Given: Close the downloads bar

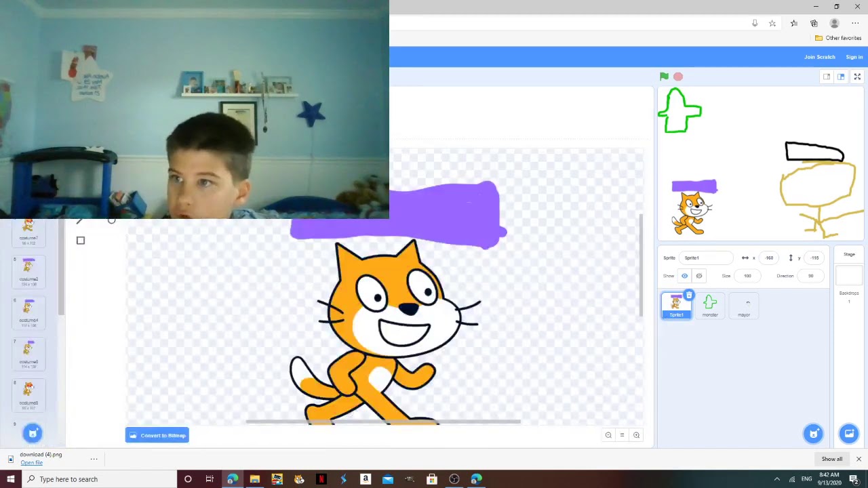Looking at the screenshot, I should click(859, 459).
